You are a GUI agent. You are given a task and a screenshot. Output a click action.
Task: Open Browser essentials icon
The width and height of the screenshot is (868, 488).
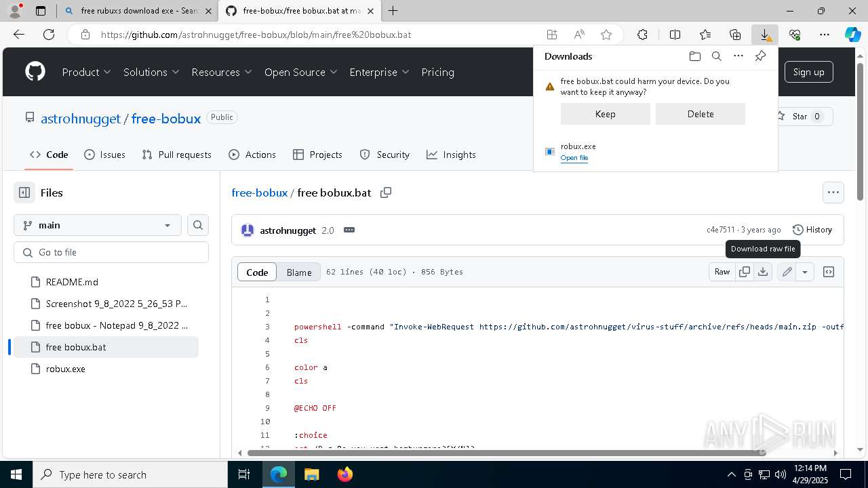pyautogui.click(x=795, y=35)
